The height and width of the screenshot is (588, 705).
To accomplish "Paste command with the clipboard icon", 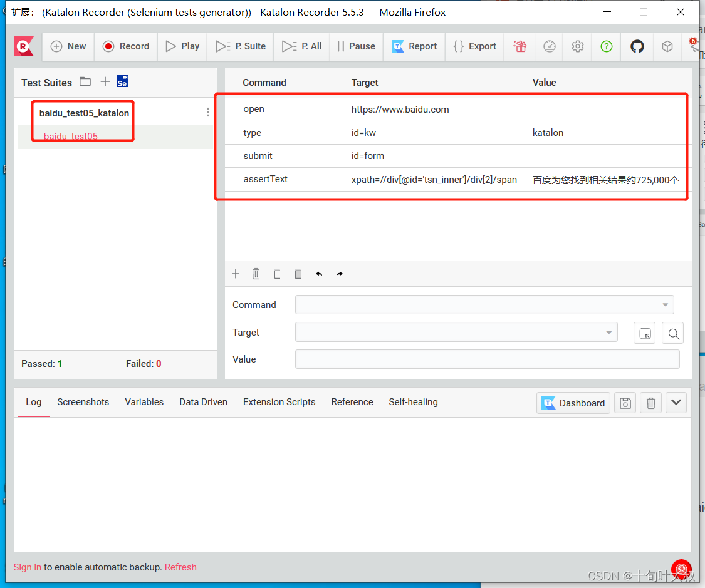I will point(298,274).
